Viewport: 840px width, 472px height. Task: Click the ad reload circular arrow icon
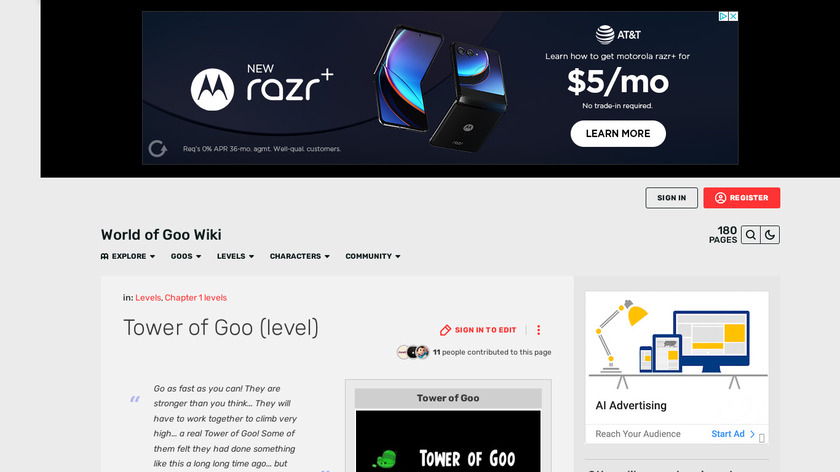158,148
